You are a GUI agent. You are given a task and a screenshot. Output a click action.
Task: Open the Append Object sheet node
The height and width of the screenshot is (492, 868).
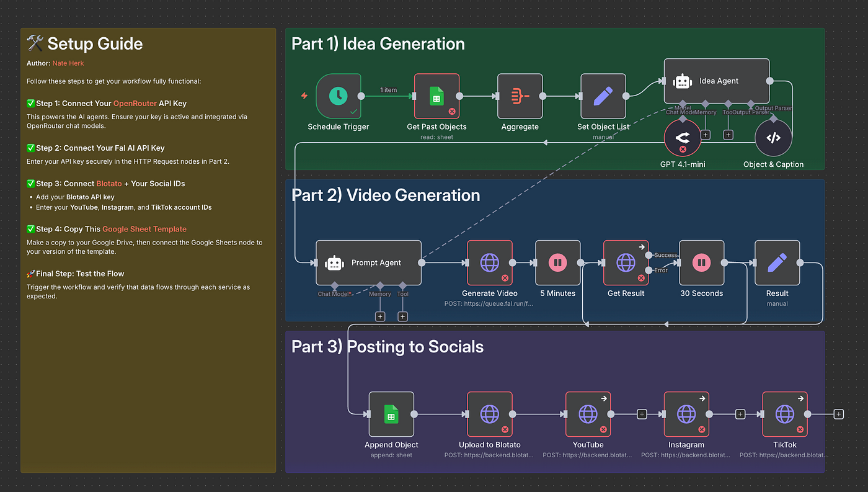[x=391, y=414]
